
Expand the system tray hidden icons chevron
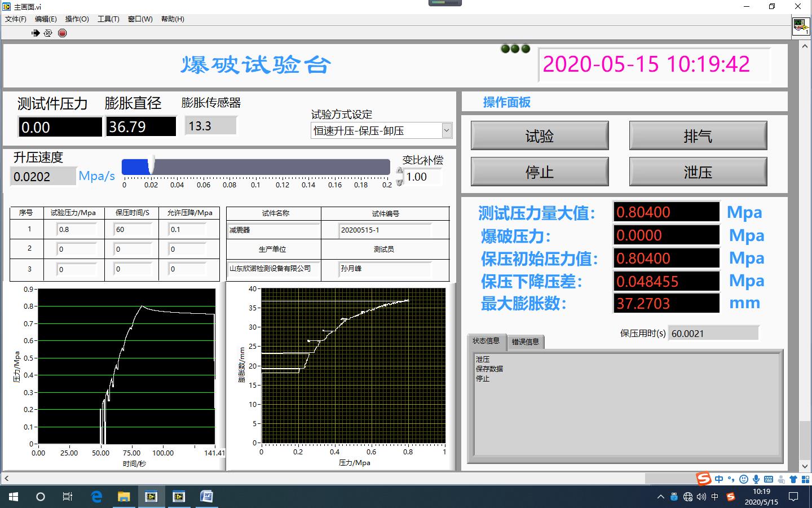(x=661, y=497)
